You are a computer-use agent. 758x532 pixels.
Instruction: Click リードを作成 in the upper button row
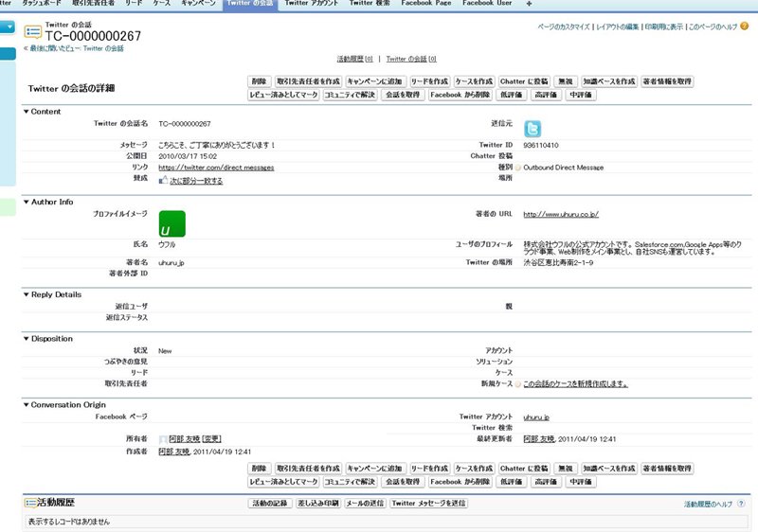pyautogui.click(x=429, y=81)
